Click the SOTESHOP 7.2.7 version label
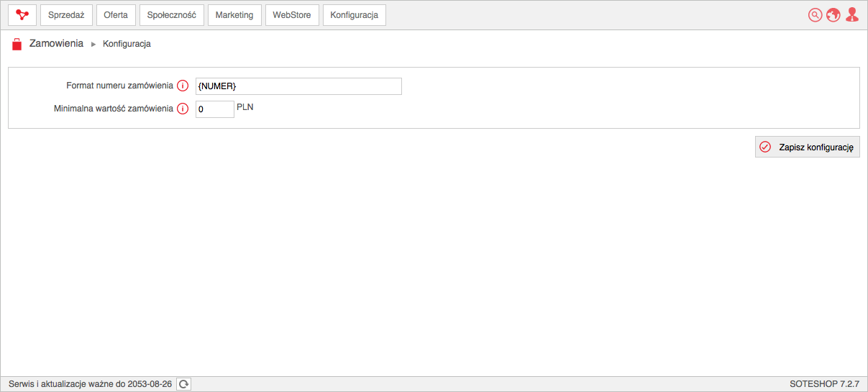Viewport: 868px width, 392px height. [825, 384]
